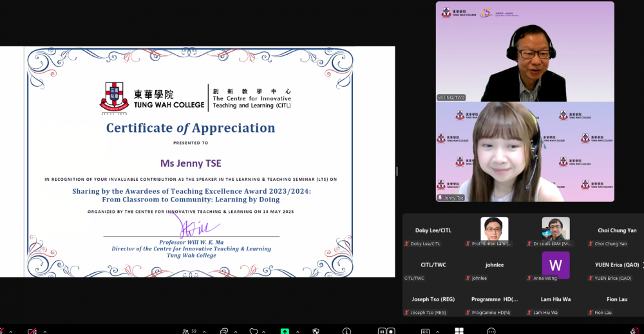Open the More options ellipsis icon

coord(491,331)
